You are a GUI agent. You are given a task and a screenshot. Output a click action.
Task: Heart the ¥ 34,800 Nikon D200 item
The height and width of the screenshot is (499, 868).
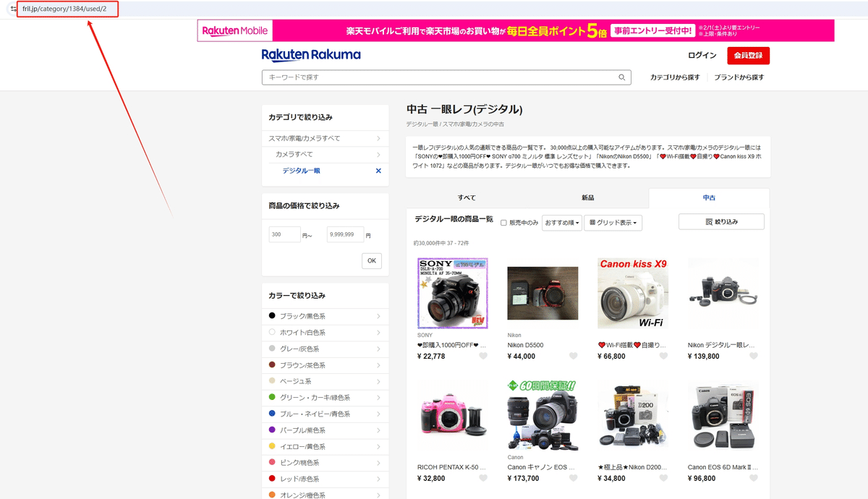663,478
